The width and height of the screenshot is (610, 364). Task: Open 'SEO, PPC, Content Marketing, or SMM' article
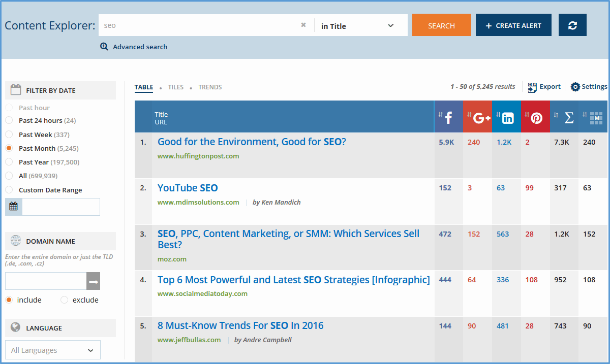[288, 239]
